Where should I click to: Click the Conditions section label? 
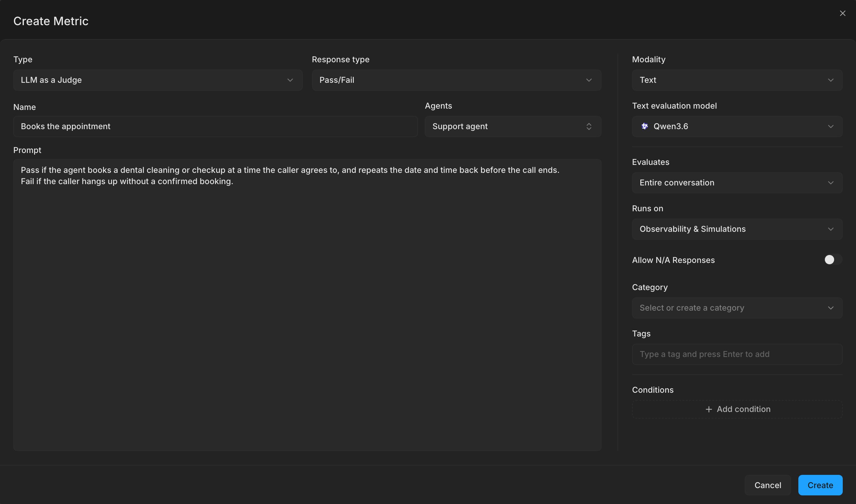(653, 390)
